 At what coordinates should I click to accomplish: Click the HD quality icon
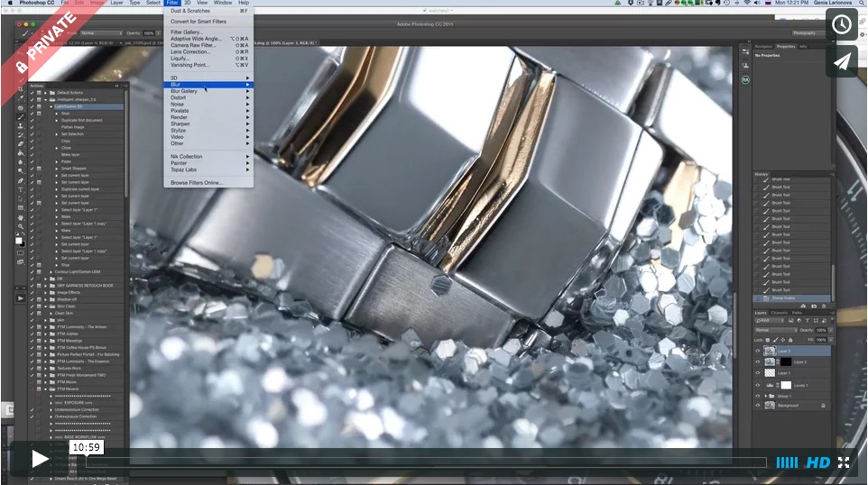coord(817,462)
